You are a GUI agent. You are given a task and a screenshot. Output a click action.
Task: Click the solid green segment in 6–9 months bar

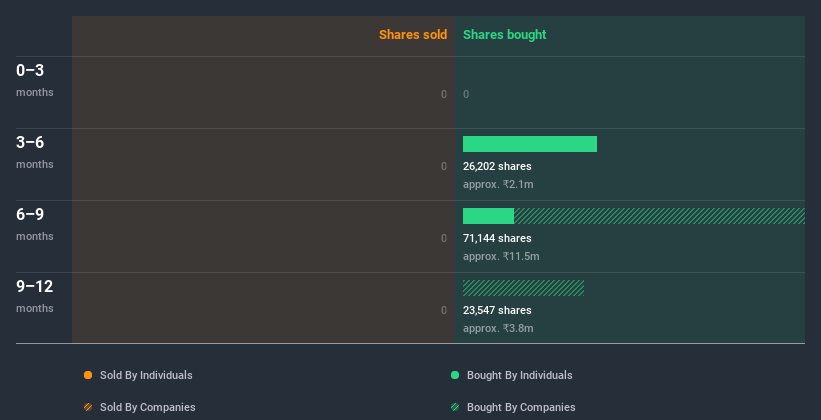pyautogui.click(x=489, y=216)
